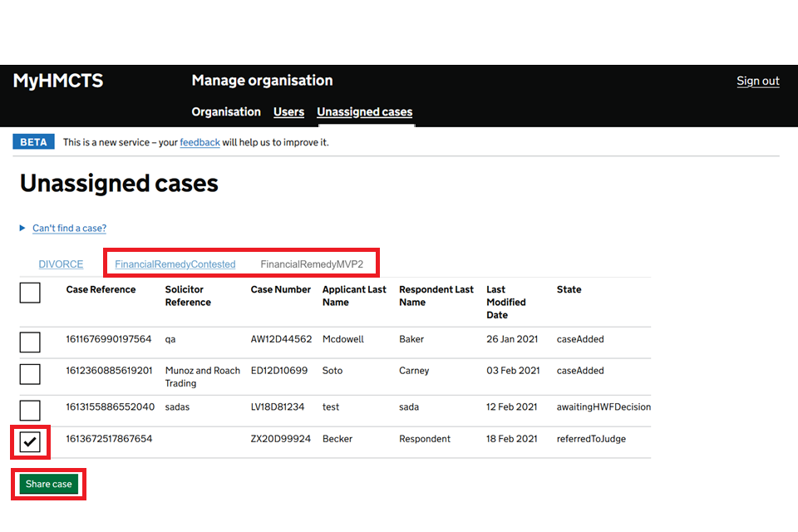This screenshot has height=532, width=798.
Task: Click the Case Reference column header
Action: click(101, 290)
